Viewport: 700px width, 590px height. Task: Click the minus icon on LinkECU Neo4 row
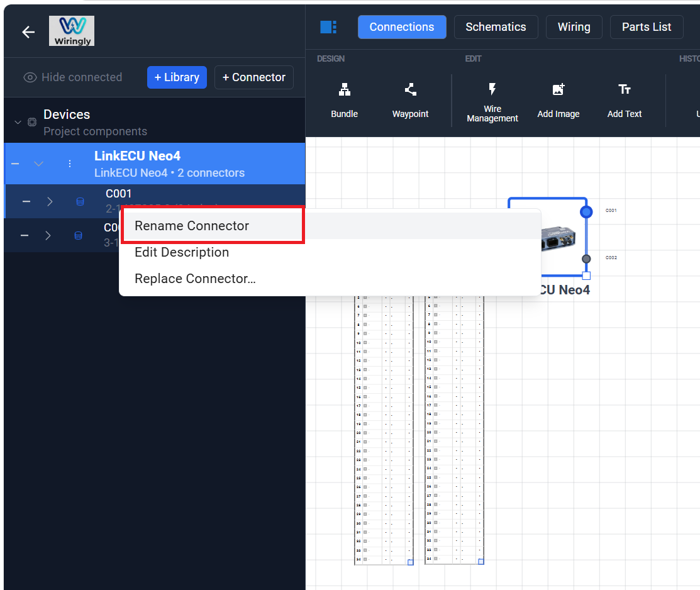point(15,164)
